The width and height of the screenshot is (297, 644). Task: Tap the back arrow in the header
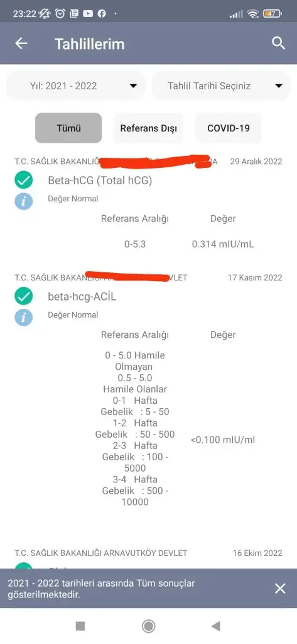pos(21,43)
